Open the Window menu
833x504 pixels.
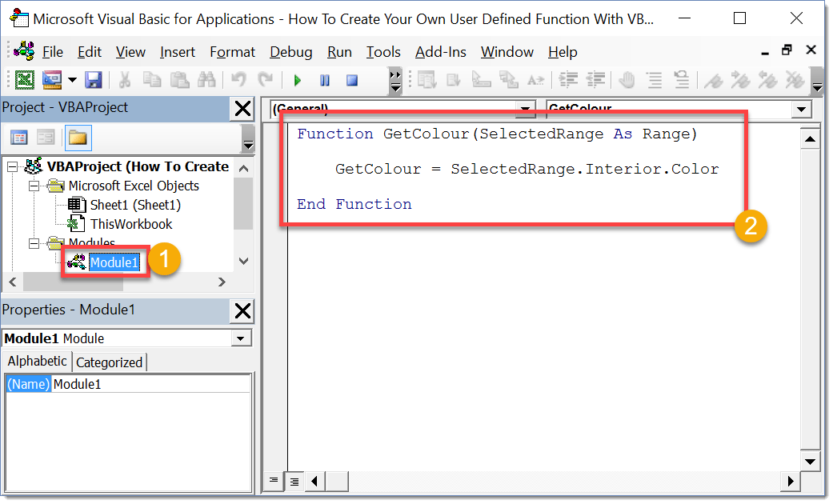click(507, 52)
